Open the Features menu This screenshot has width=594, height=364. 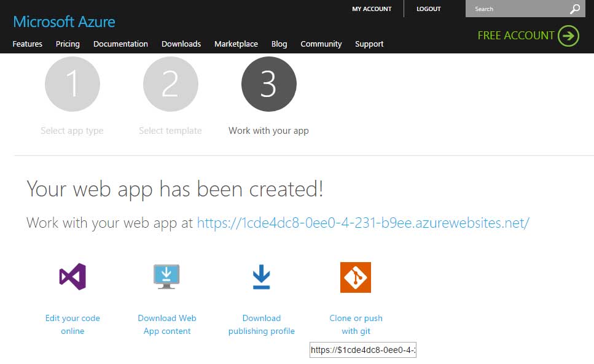click(x=28, y=44)
